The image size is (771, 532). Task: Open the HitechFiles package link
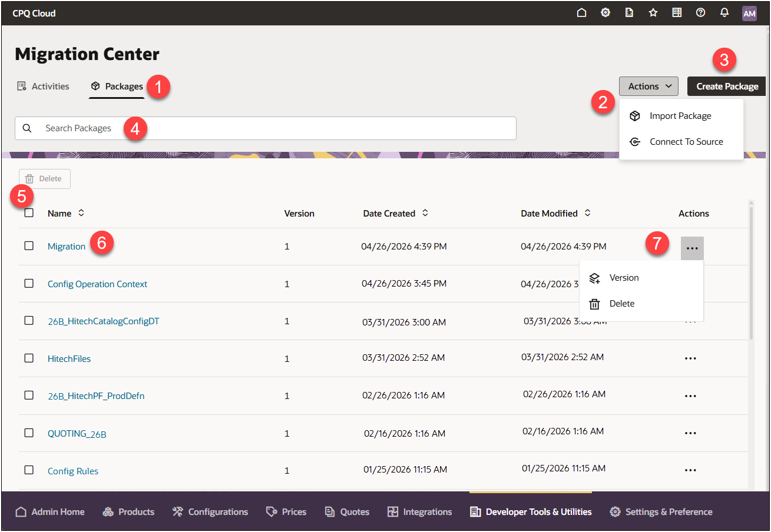click(x=69, y=358)
